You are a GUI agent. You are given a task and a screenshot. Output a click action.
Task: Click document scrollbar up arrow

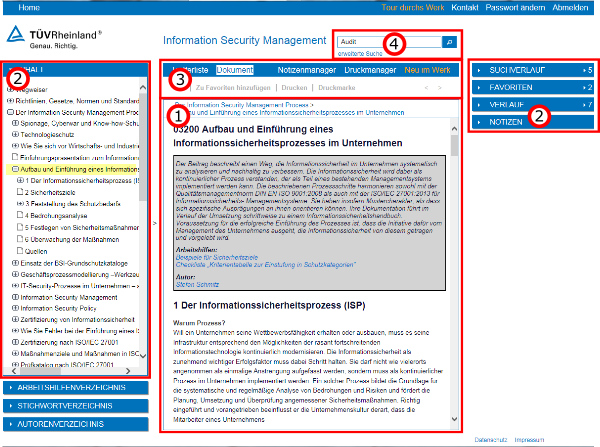click(454, 129)
